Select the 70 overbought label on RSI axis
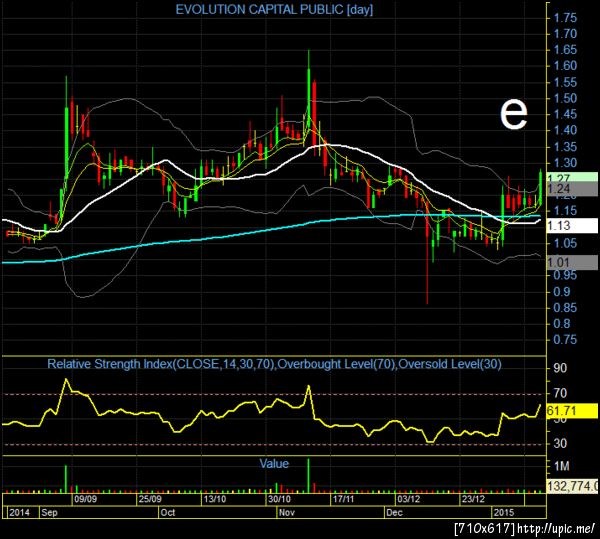Screen dimensions: 600x539 (x=560, y=393)
